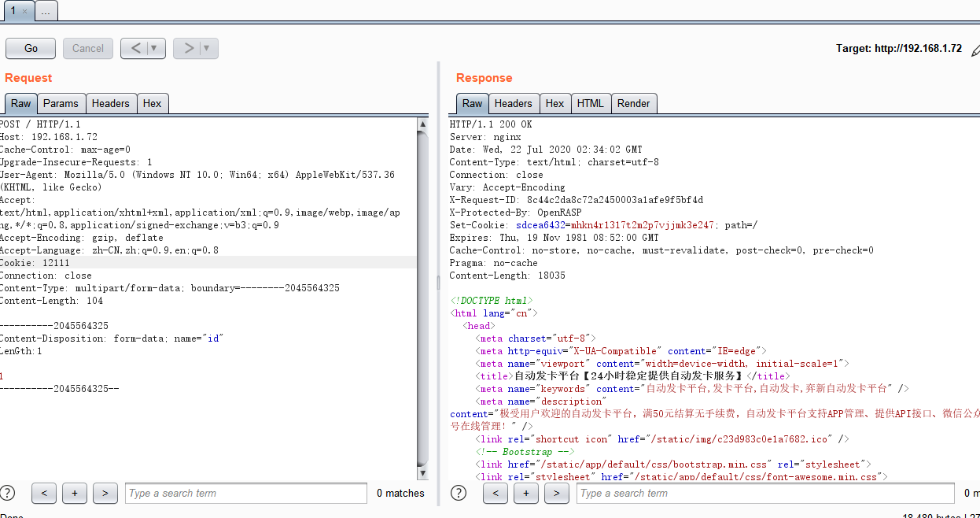
Task: Select Repeater tab 1
Action: coord(13,11)
